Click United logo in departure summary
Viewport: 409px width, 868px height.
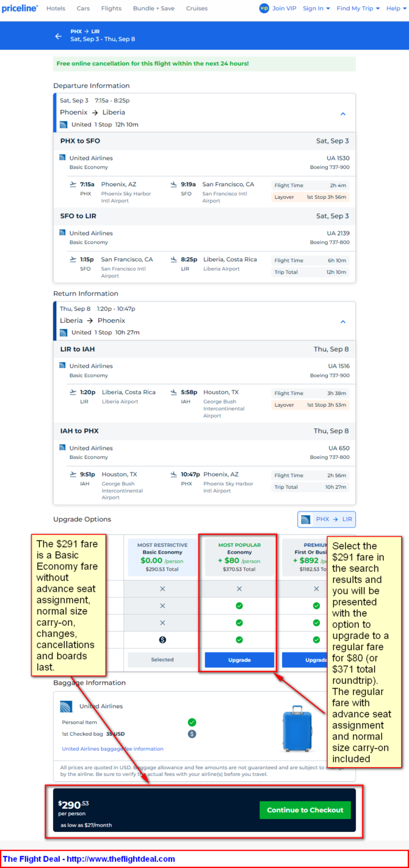63,125
